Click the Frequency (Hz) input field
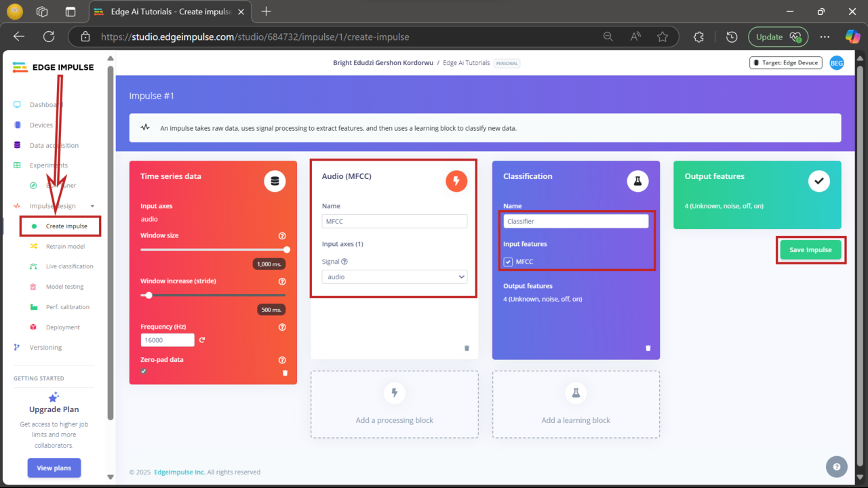 coord(167,340)
